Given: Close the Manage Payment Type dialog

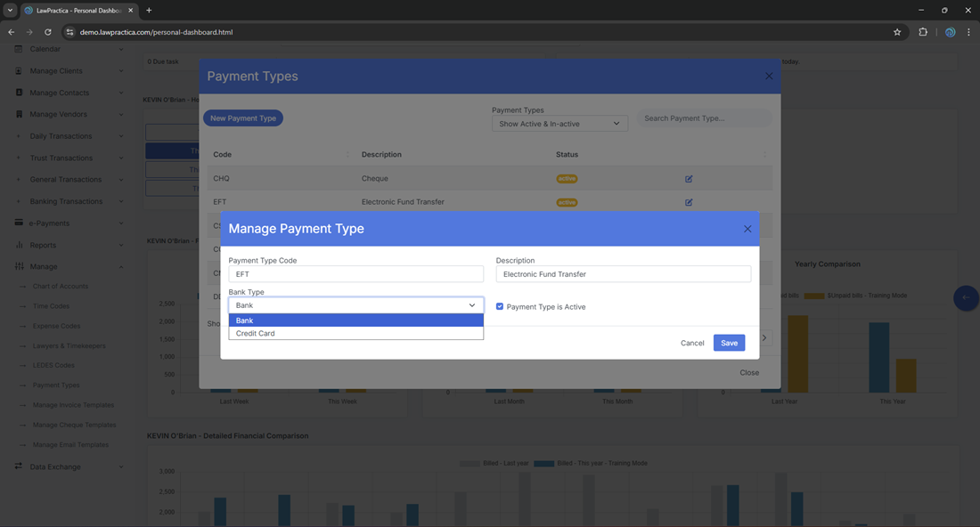Looking at the screenshot, I should [x=747, y=229].
